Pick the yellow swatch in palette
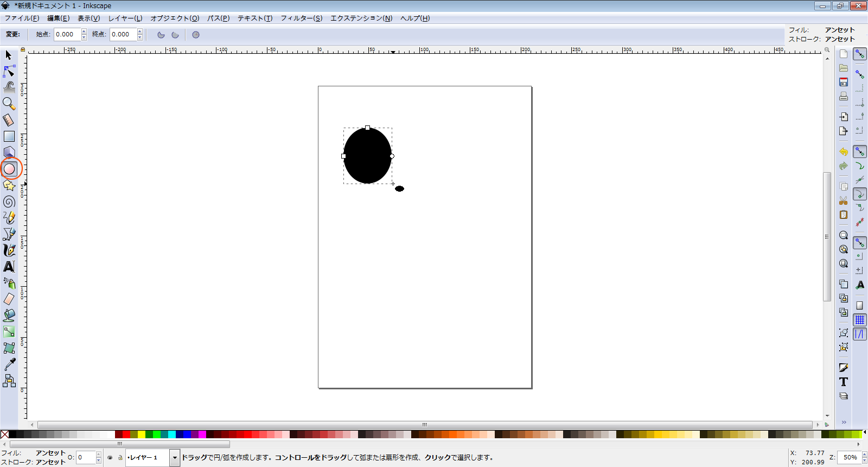 142,434
